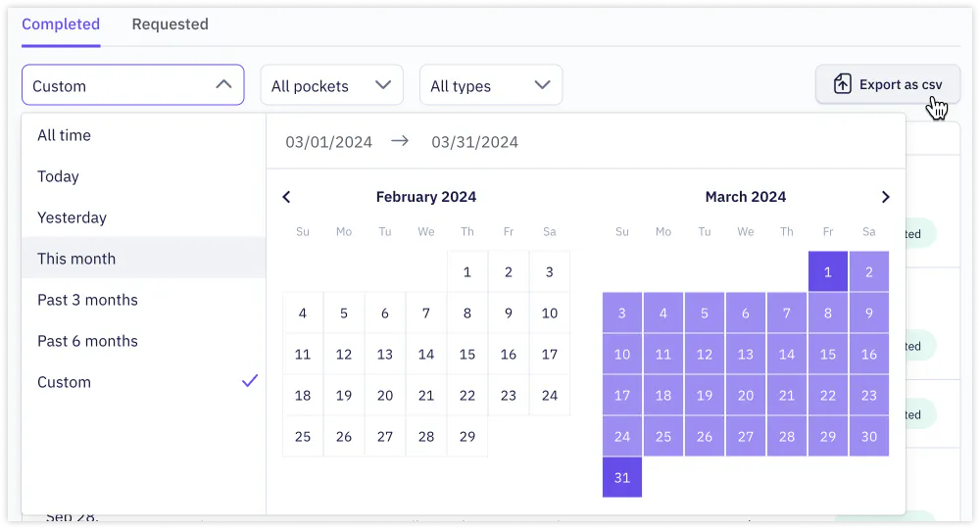This screenshot has width=980, height=529.
Task: Click the purple checkmark beside Custom
Action: point(250,381)
